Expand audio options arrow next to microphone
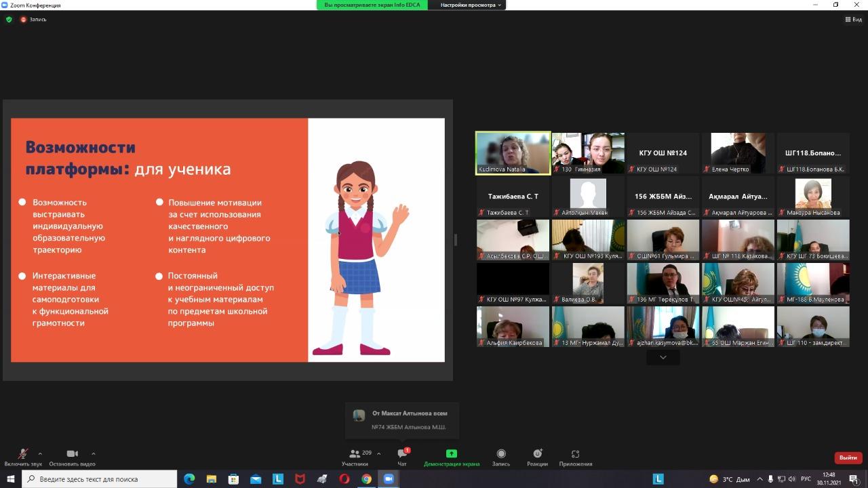 click(x=40, y=453)
